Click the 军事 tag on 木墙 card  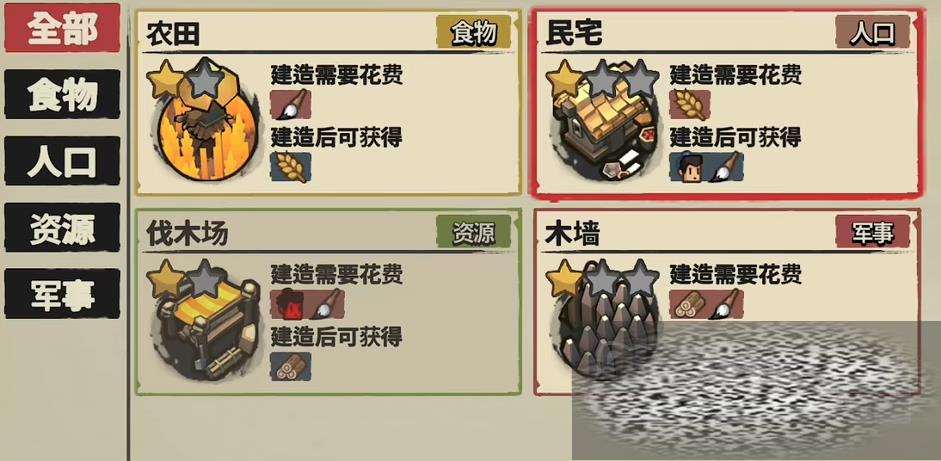(x=873, y=232)
